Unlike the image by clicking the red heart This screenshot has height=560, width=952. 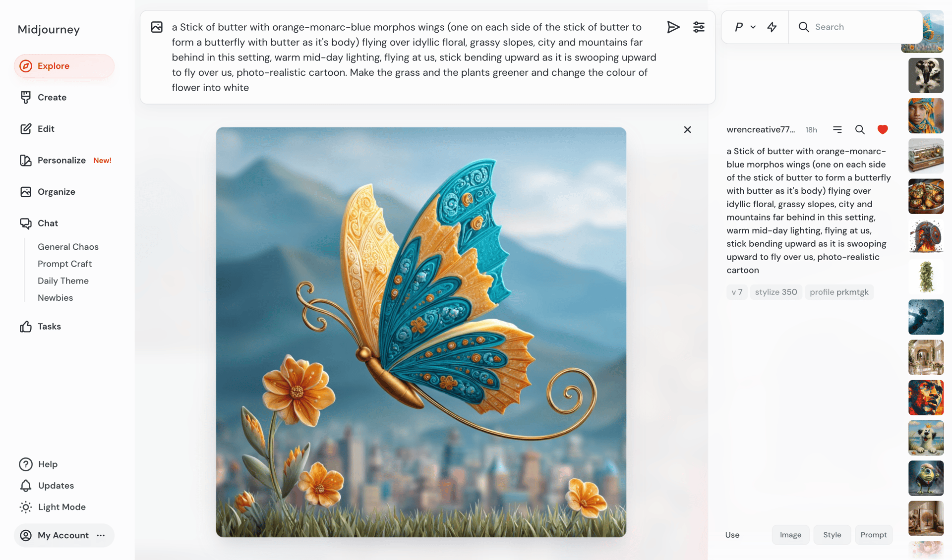point(883,129)
